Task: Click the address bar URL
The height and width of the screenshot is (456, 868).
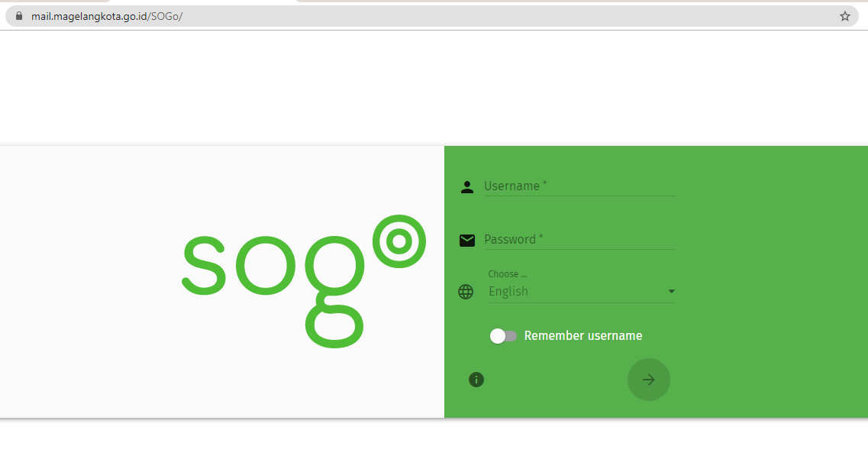Action: pos(107,16)
